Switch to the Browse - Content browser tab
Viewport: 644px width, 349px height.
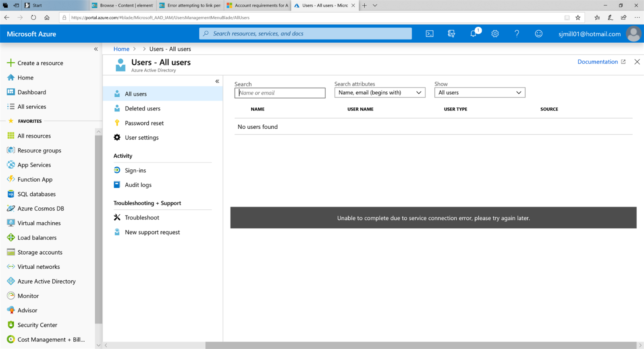coord(123,5)
